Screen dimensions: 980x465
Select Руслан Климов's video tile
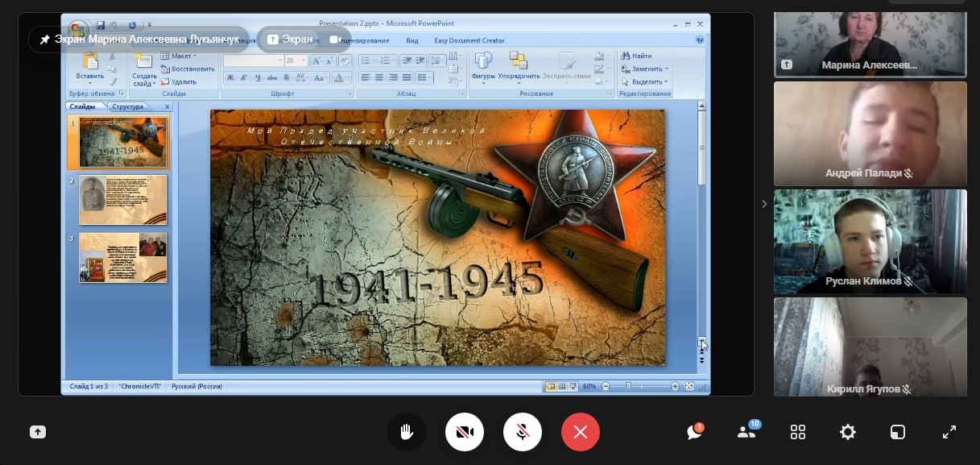(870, 241)
